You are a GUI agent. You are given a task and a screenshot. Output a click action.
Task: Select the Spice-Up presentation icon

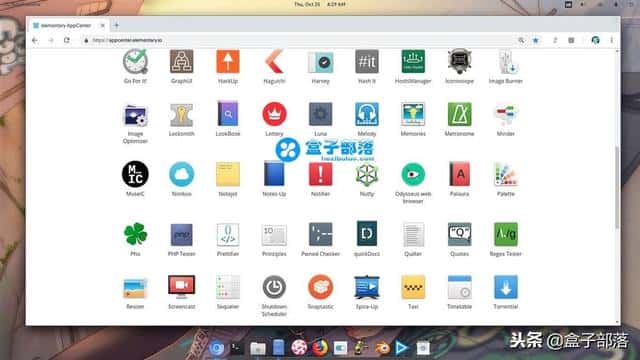367,287
